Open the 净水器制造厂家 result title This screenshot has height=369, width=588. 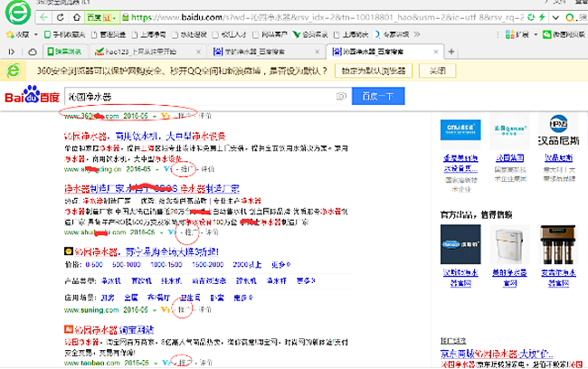click(152, 188)
